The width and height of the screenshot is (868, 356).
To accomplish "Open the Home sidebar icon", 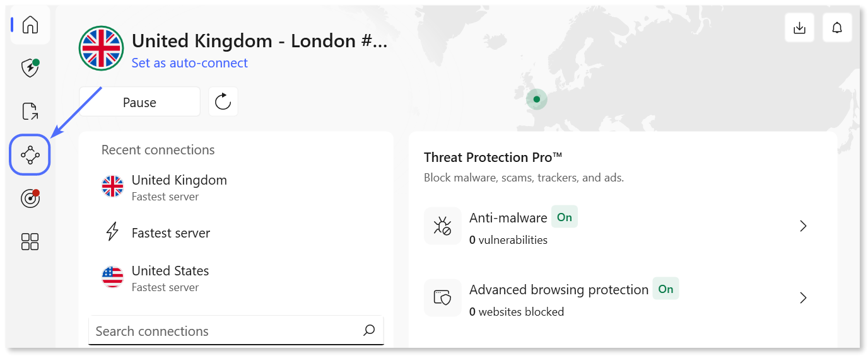I will tap(30, 25).
